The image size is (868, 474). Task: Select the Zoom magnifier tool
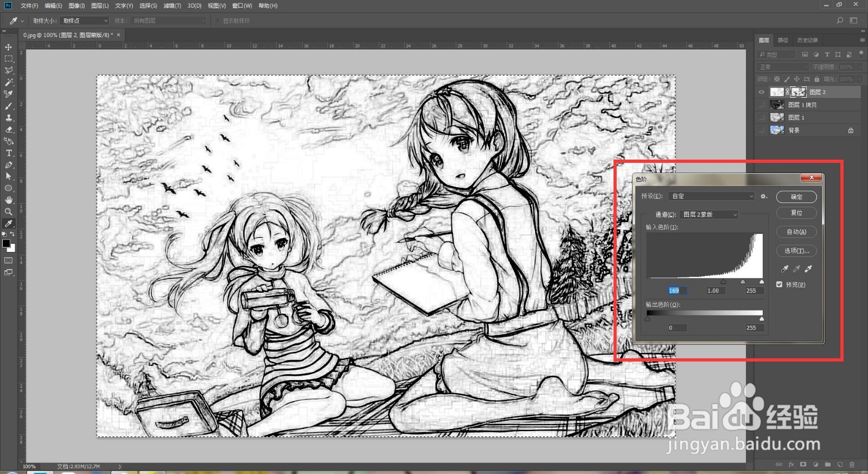coord(9,212)
